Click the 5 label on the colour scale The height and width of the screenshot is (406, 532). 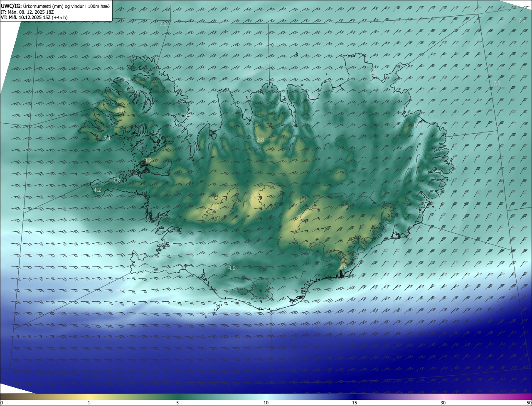tap(177, 403)
